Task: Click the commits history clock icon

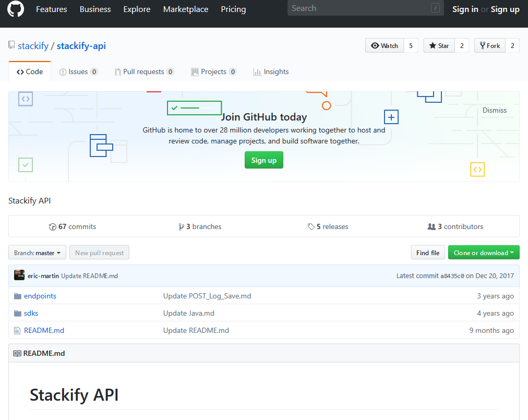Action: coord(53,226)
